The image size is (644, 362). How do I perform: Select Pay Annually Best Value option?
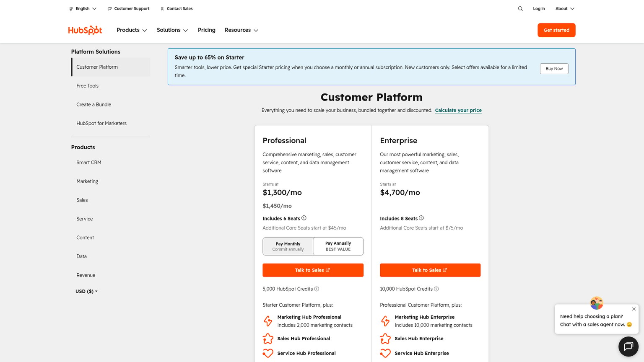338,246
